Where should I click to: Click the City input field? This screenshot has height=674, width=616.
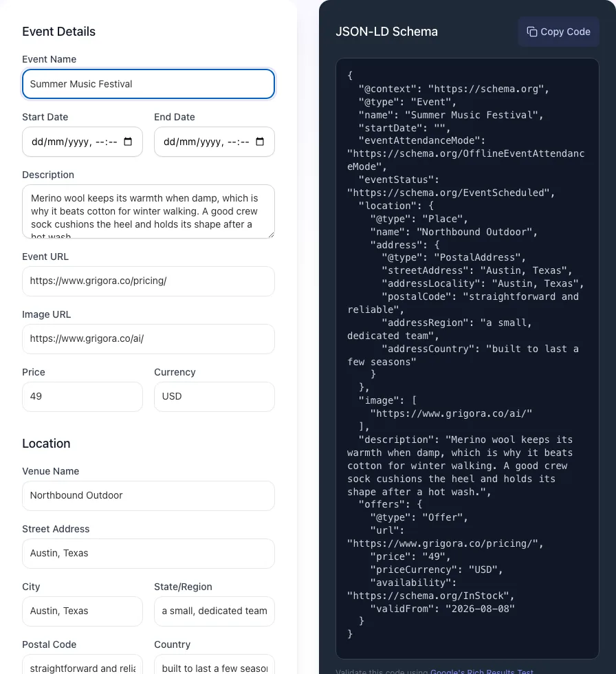pyautogui.click(x=82, y=611)
